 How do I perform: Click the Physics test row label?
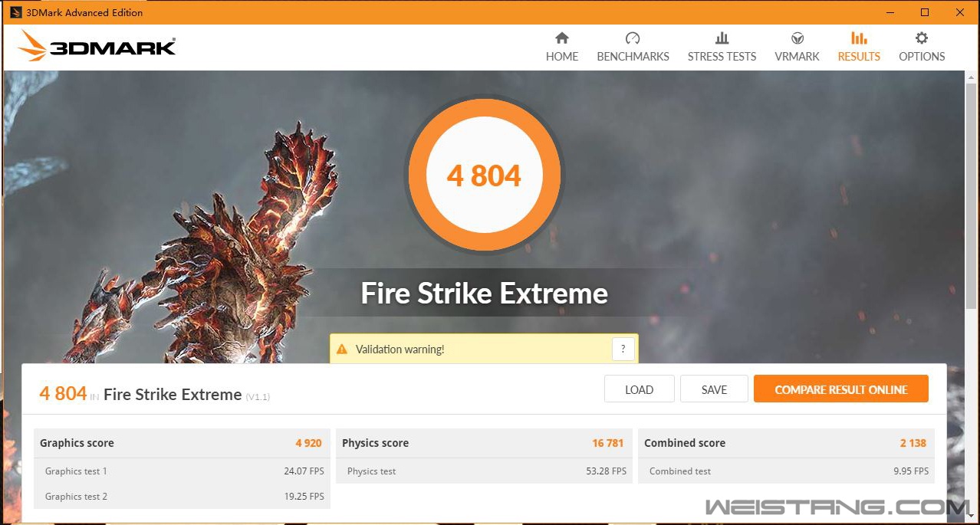tap(371, 471)
